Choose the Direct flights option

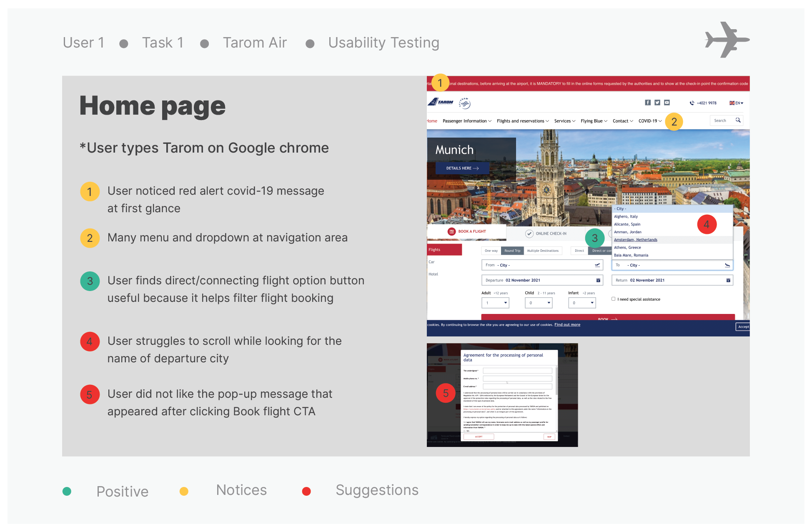(x=579, y=251)
